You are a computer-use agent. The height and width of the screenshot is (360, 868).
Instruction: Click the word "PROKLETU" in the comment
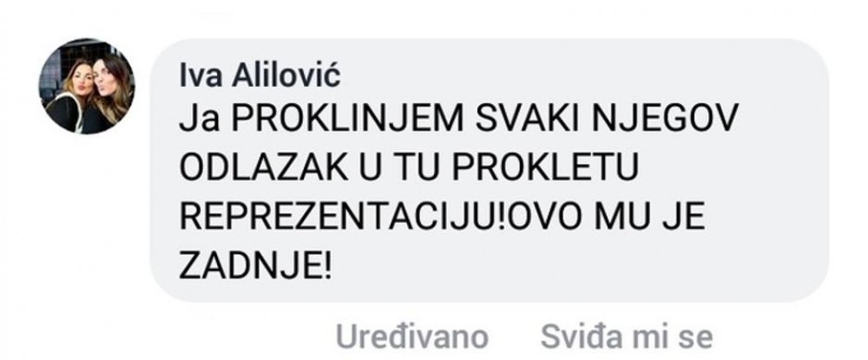[545, 167]
